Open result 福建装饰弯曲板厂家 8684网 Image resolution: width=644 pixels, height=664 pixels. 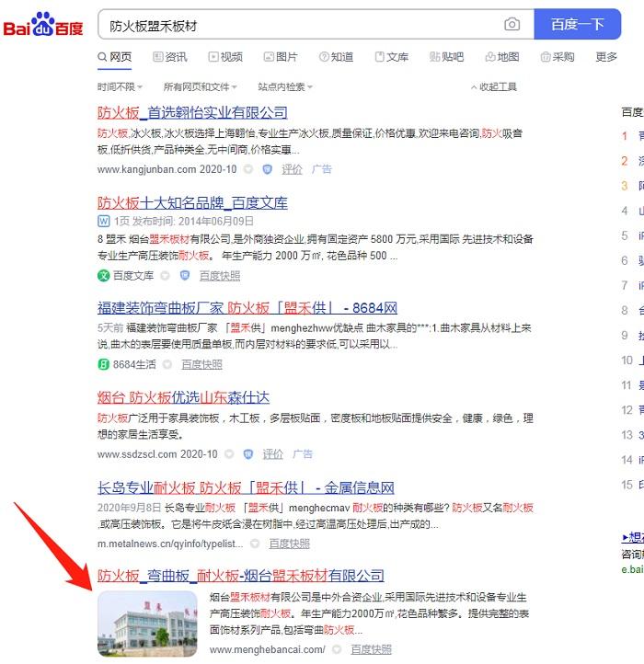(247, 308)
